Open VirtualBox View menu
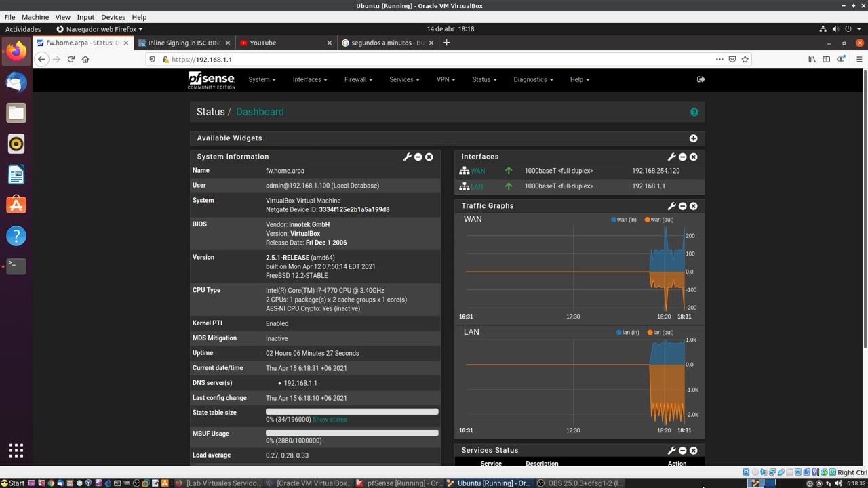This screenshot has width=868, height=488. 63,17
